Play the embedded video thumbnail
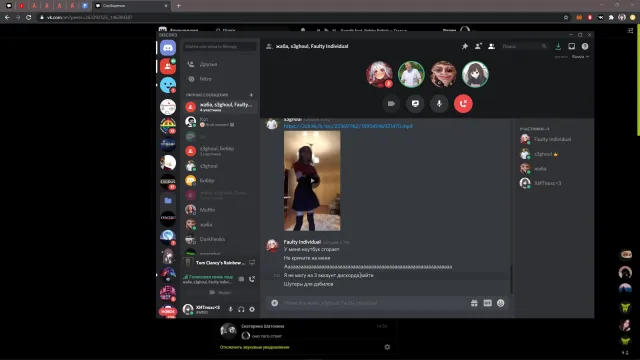This screenshot has width=640, height=360. (312, 181)
